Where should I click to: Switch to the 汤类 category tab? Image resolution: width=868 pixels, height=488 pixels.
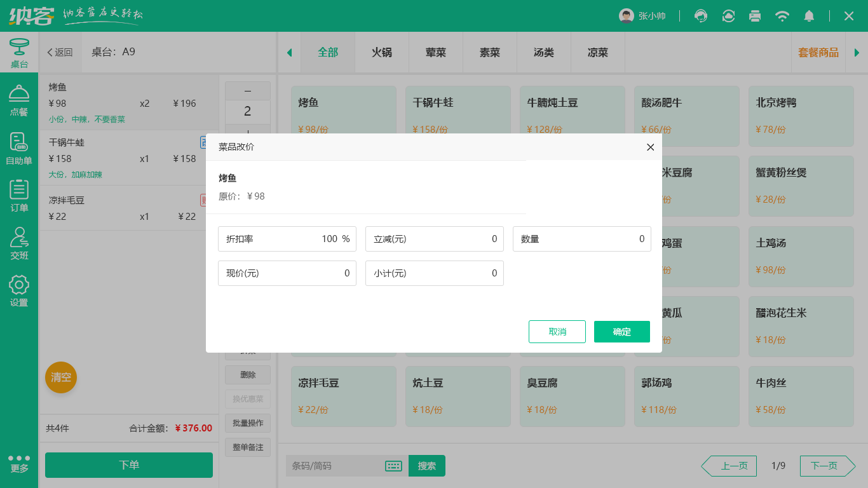tap(543, 53)
